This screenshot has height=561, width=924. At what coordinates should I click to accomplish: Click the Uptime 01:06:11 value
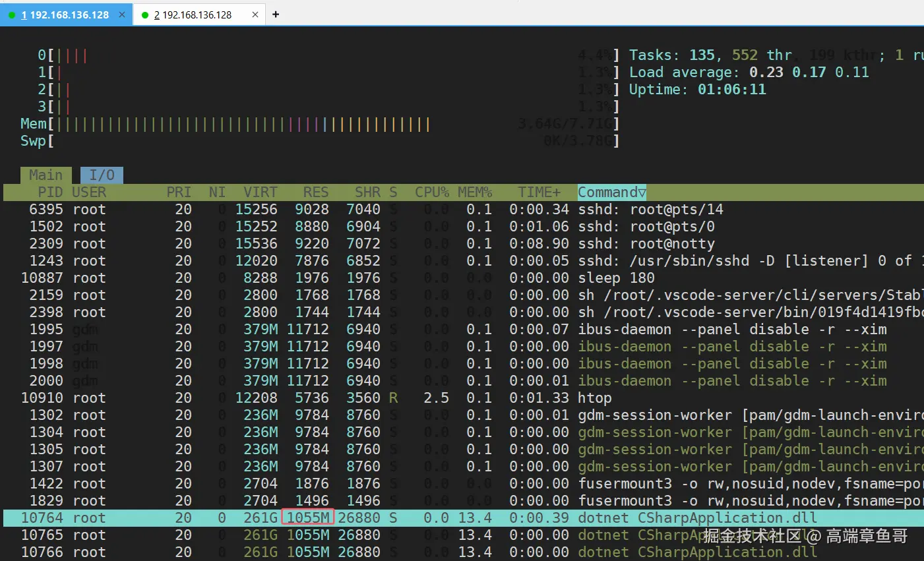tap(732, 90)
